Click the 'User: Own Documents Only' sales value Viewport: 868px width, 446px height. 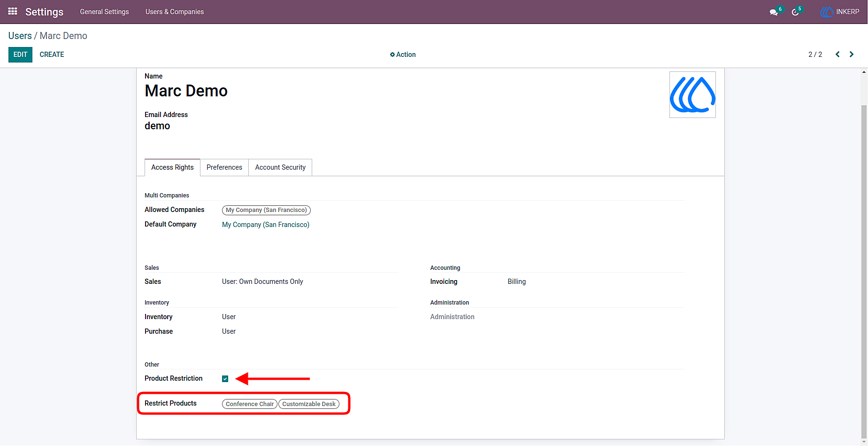pos(262,282)
